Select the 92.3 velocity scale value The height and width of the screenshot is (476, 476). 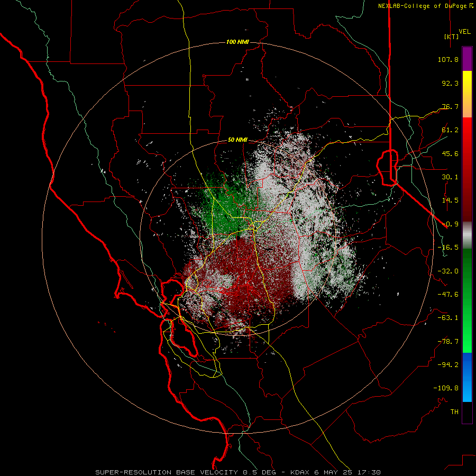click(x=450, y=83)
